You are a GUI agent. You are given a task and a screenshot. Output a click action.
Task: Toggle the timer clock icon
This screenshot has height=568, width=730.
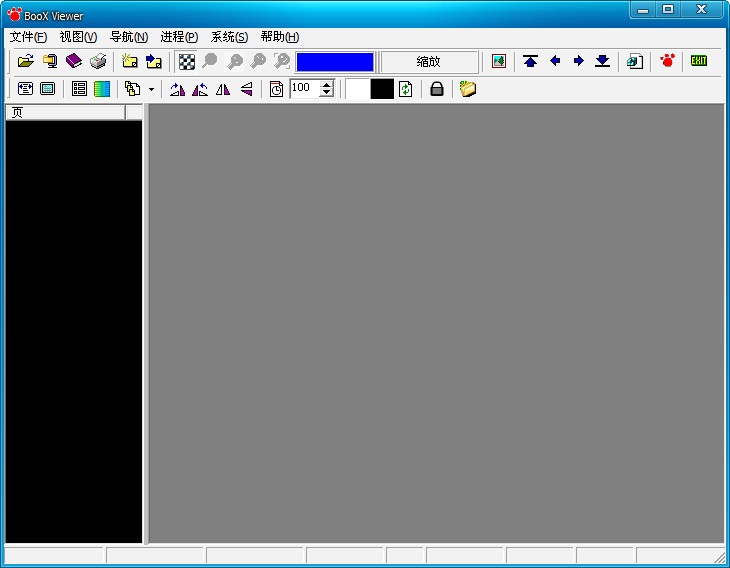[277, 89]
